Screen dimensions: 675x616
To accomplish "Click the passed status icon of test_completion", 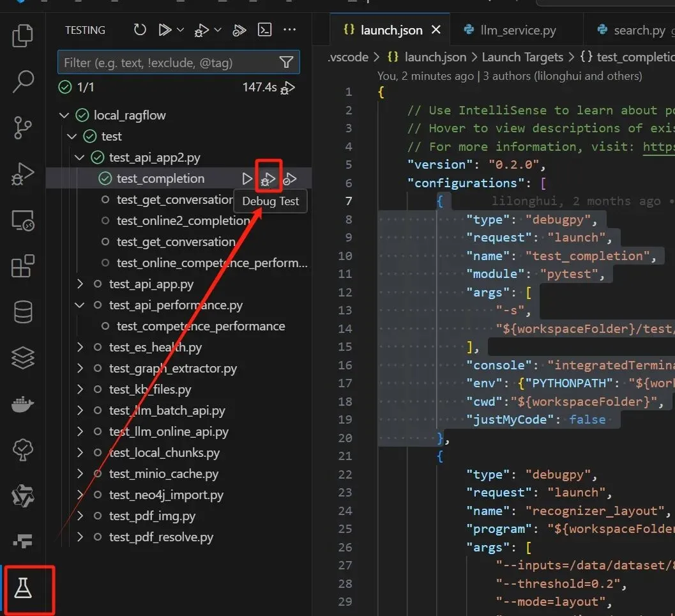I will pos(105,179).
